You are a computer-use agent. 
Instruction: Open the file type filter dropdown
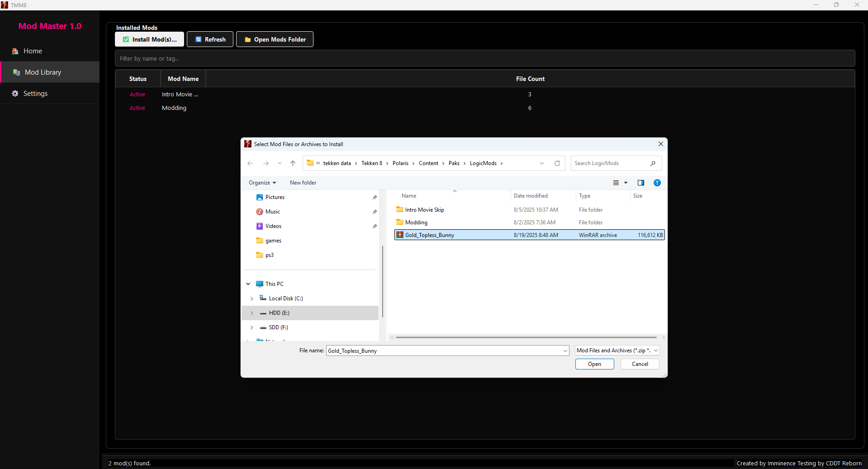tap(617, 351)
